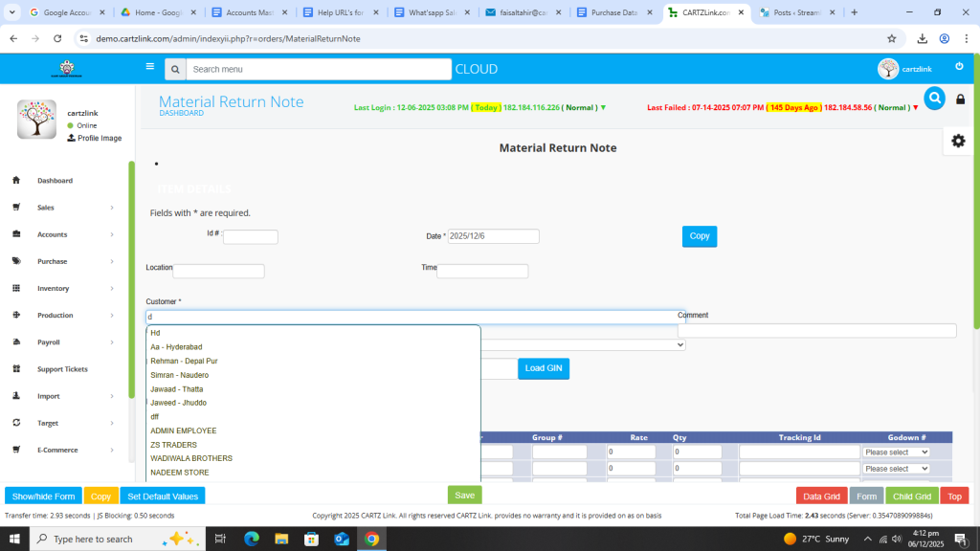Open first Godown 'Please select' dropdown
The height and width of the screenshot is (551, 980).
[x=896, y=452]
